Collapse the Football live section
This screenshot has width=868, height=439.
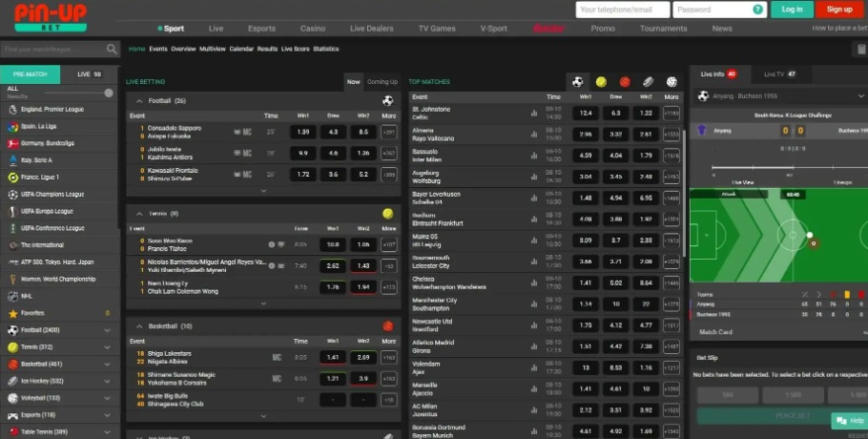point(139,101)
